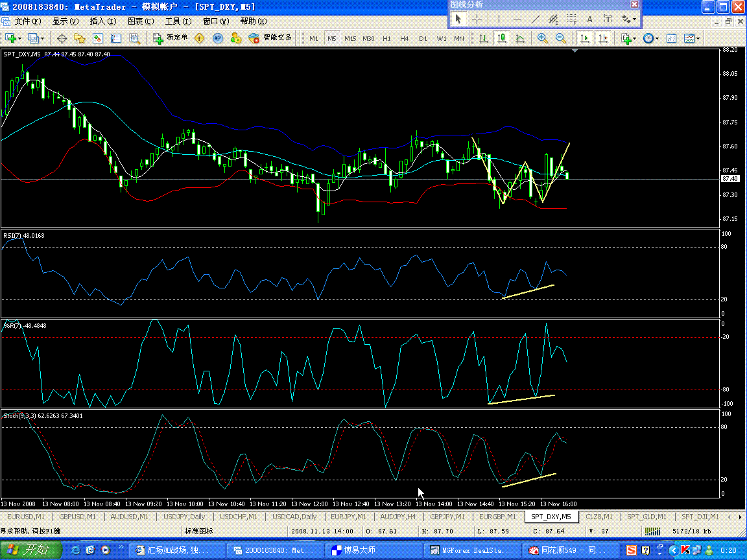Open the 帮助(H) menu
747x560 pixels.
254,21
